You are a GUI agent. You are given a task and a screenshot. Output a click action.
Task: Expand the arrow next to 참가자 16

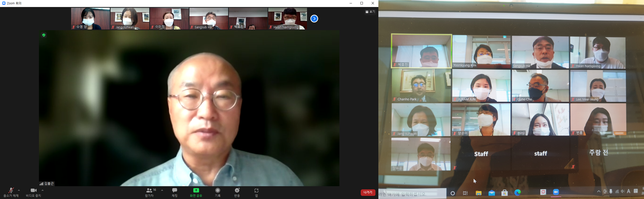click(162, 190)
